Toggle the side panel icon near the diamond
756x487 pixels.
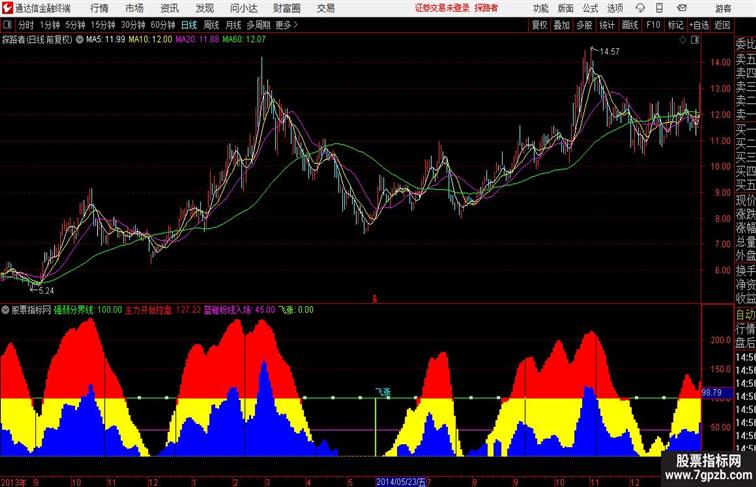click(695, 40)
